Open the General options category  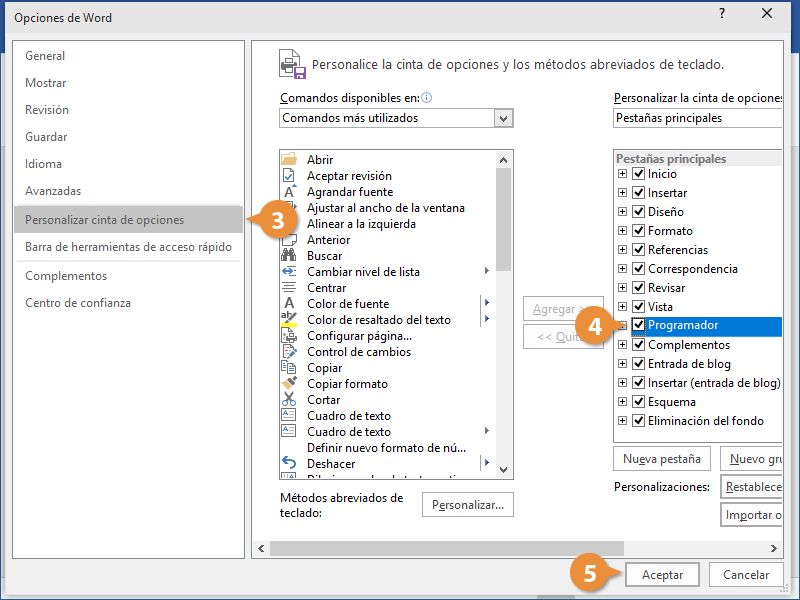pyautogui.click(x=45, y=57)
